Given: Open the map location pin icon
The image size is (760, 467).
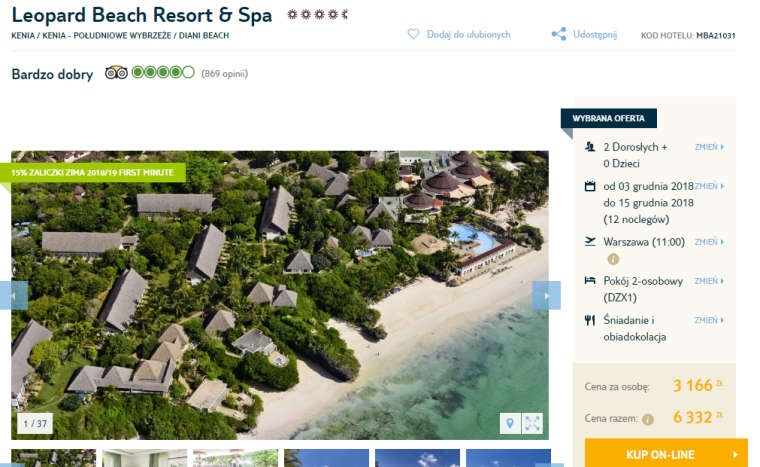Looking at the screenshot, I should pyautogui.click(x=510, y=423).
